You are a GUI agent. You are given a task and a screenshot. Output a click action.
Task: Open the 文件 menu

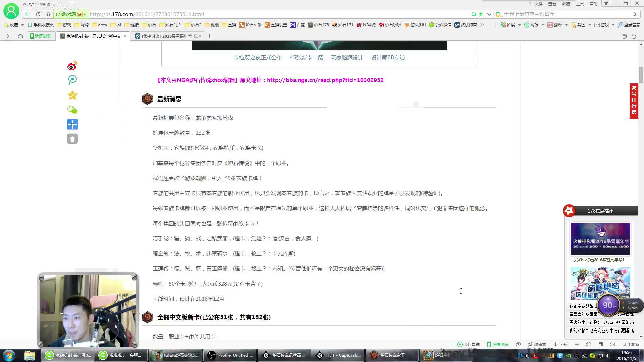click(x=538, y=4)
